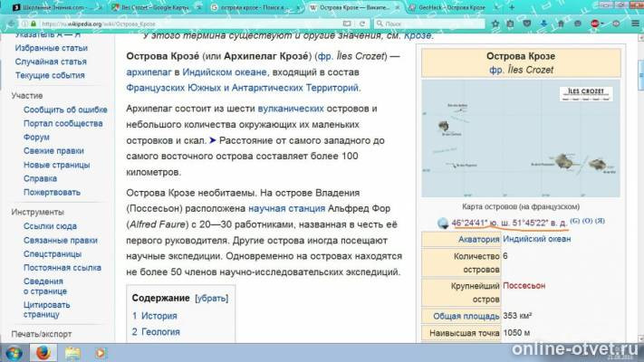Switch to the острова крозе Google search tab
The image size is (644, 362).
[254, 7]
